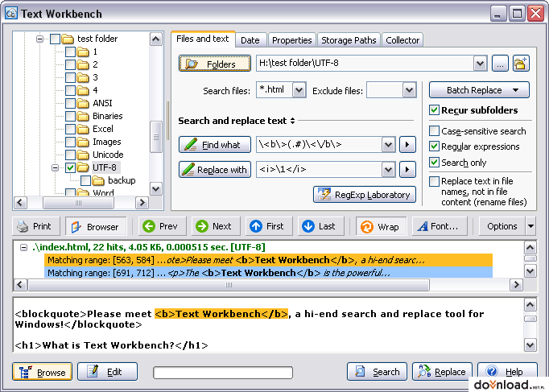The image size is (549, 392).
Task: Uncheck the Search only option
Action: 434,163
